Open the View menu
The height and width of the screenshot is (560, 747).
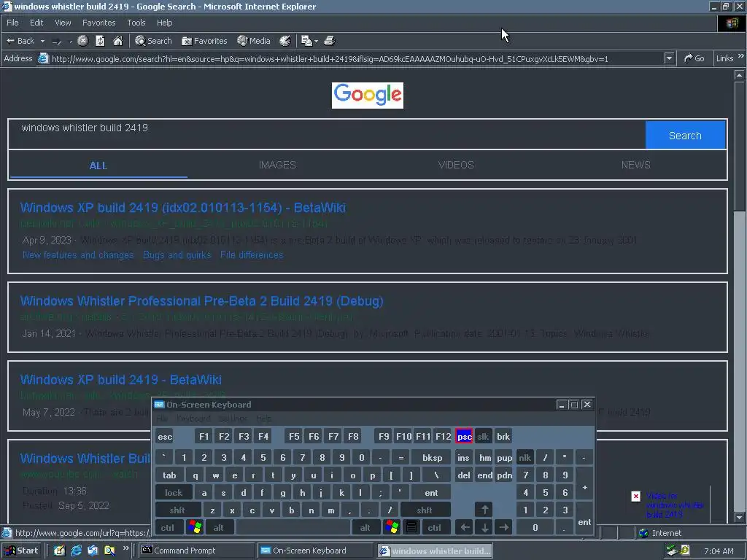pos(63,23)
